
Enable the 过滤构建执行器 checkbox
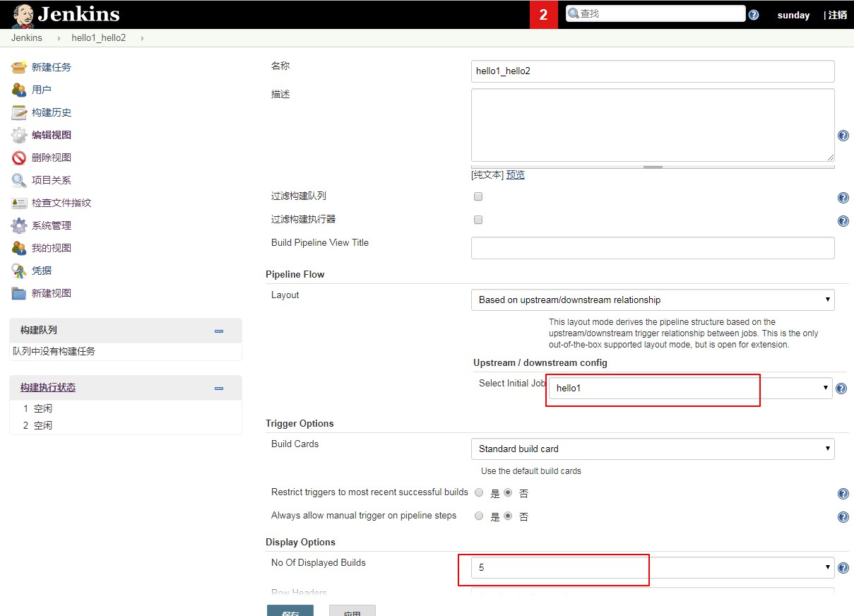(478, 220)
